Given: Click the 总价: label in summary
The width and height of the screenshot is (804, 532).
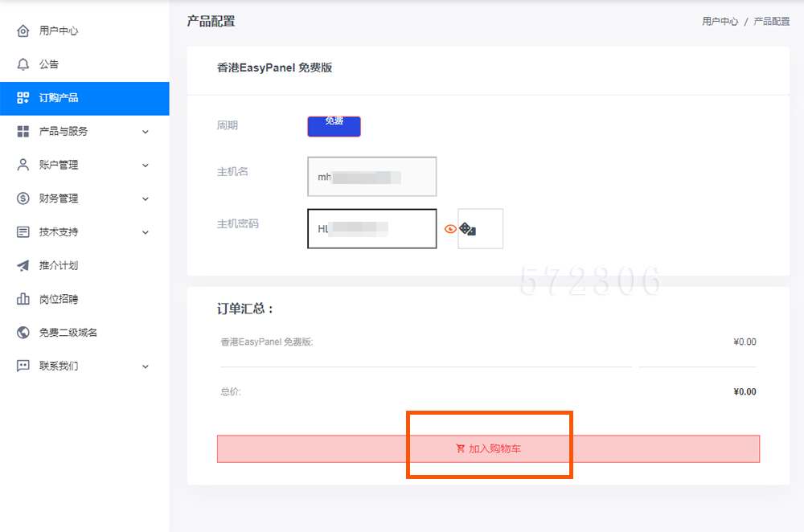Looking at the screenshot, I should point(231,391).
